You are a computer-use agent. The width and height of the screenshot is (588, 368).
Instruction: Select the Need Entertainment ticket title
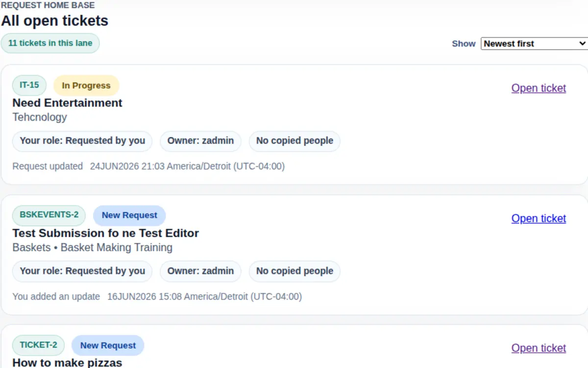(67, 103)
